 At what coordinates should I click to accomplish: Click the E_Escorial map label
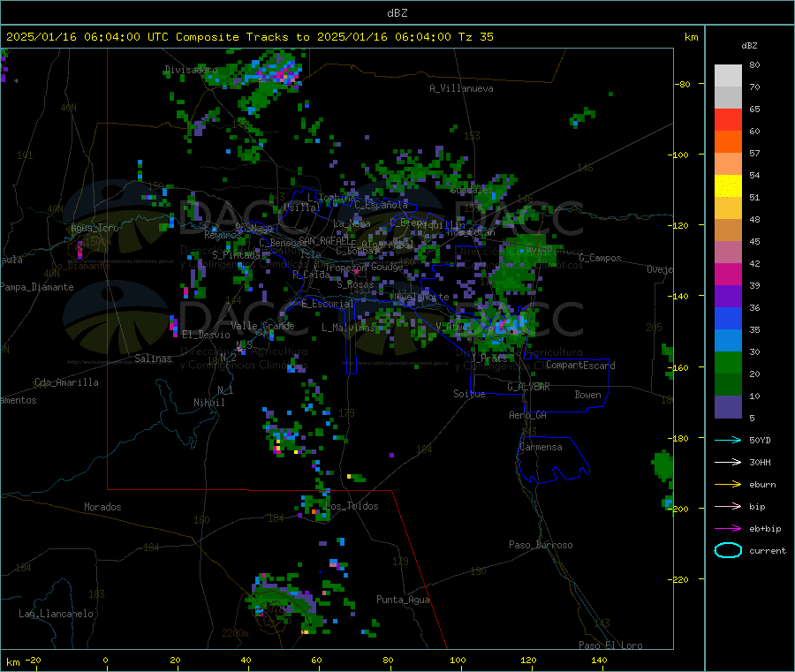tap(328, 304)
